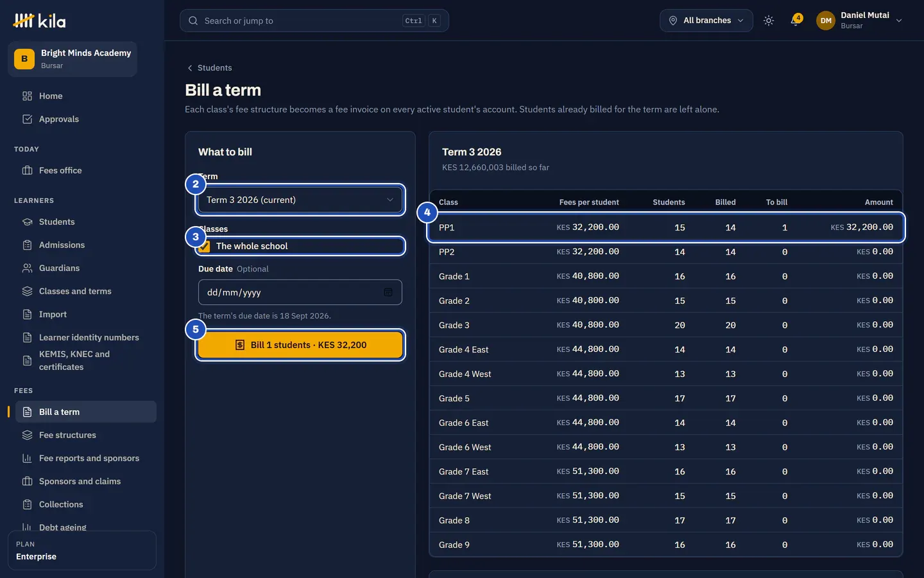The height and width of the screenshot is (578, 924).
Task: Click Bill 1 students button
Action: [x=300, y=345]
